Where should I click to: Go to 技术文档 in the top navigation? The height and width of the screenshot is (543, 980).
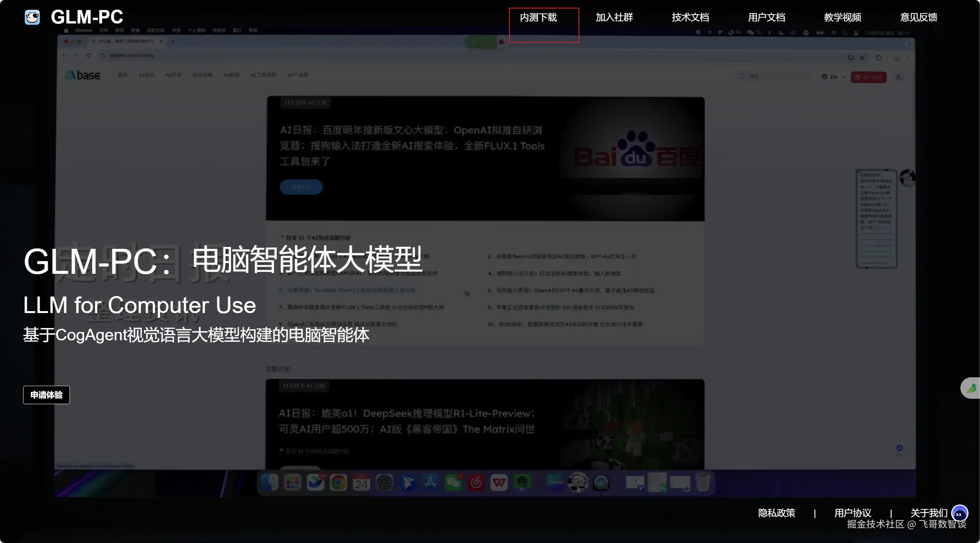point(690,17)
